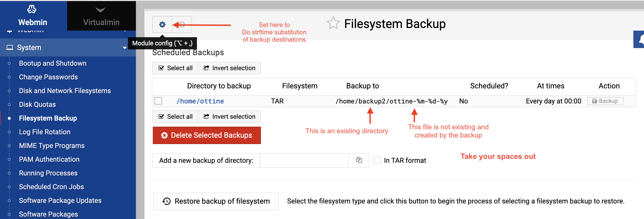Open Disk Quotas from the sidebar
Screen dimensions: 644x219
37,104
